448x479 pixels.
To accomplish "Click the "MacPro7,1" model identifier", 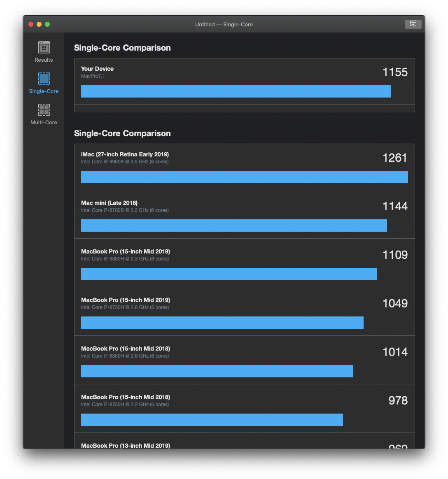I will click(93, 76).
